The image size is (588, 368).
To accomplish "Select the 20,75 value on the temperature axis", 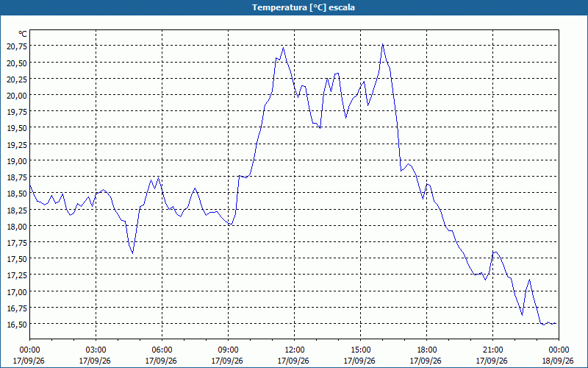I will (x=17, y=46).
